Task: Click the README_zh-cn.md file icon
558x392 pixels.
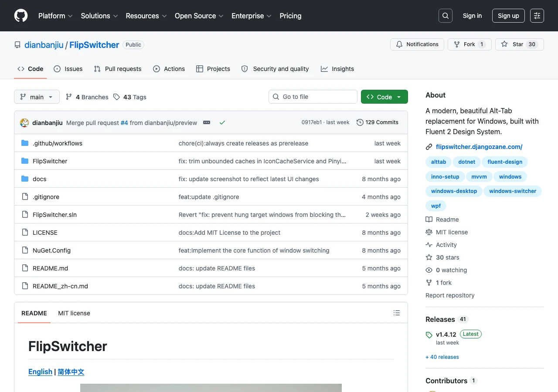Action: pos(25,286)
